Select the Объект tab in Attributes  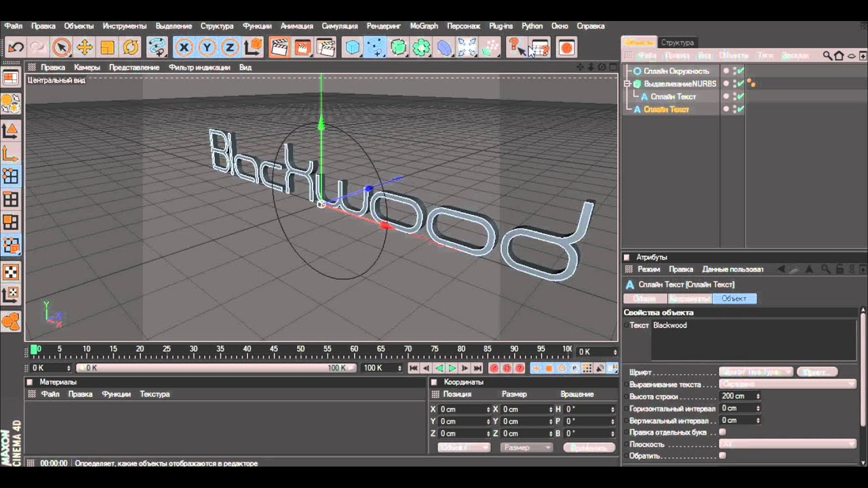tap(734, 298)
